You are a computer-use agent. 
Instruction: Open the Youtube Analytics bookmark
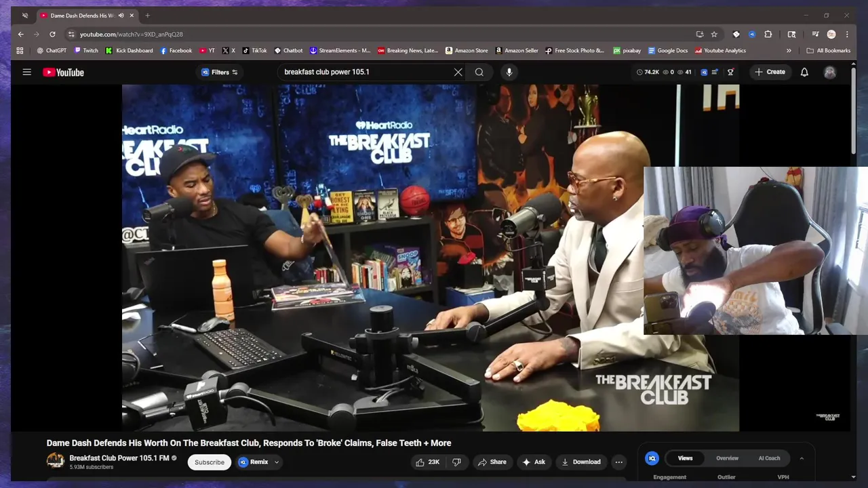pos(720,50)
